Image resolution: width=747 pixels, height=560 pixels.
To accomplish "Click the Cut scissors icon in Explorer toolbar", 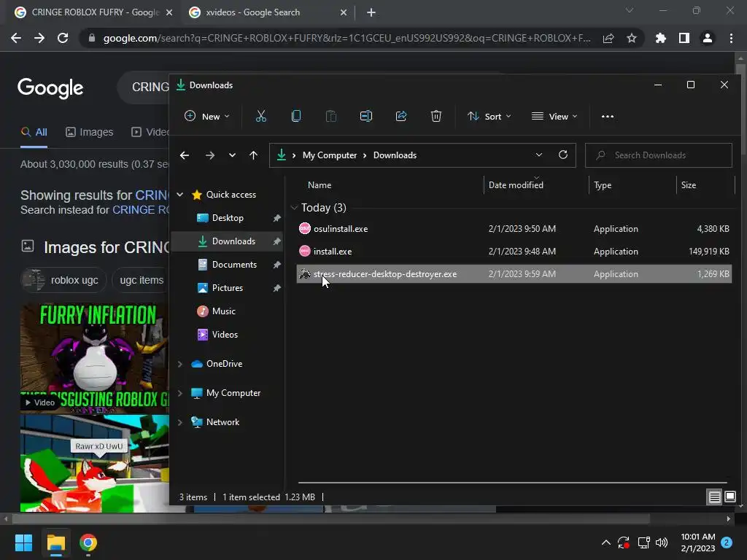I will 260,116.
